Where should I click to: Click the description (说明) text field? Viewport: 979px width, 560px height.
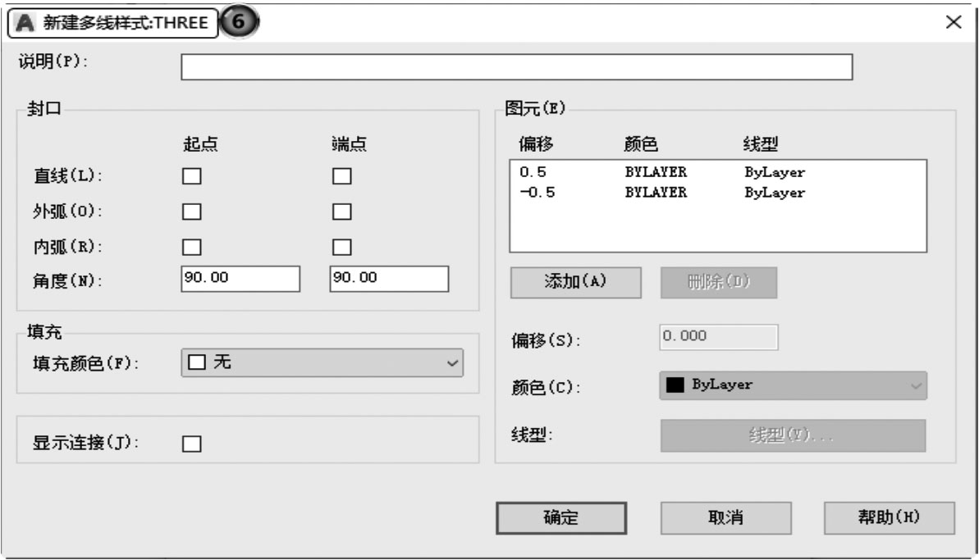pos(516,67)
